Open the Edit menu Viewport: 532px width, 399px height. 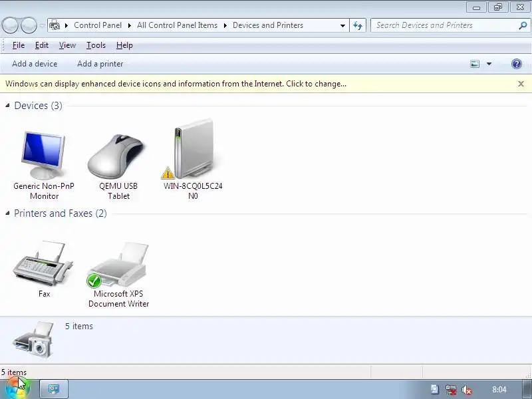[42, 45]
